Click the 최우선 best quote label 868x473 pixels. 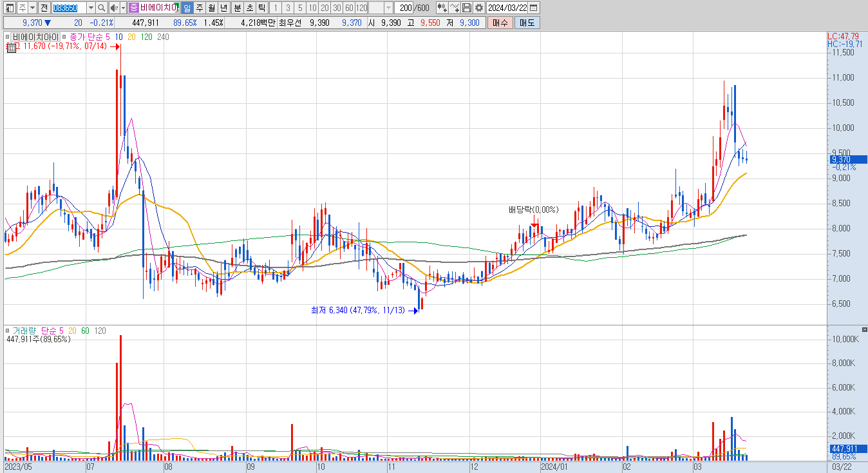(x=290, y=23)
